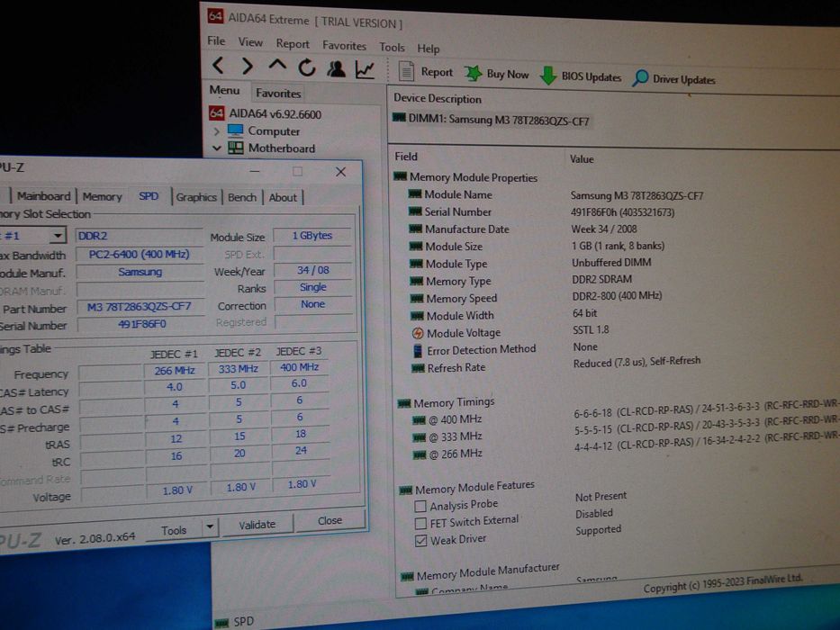
Task: Open the File menu in AIDA64
Action: point(216,40)
